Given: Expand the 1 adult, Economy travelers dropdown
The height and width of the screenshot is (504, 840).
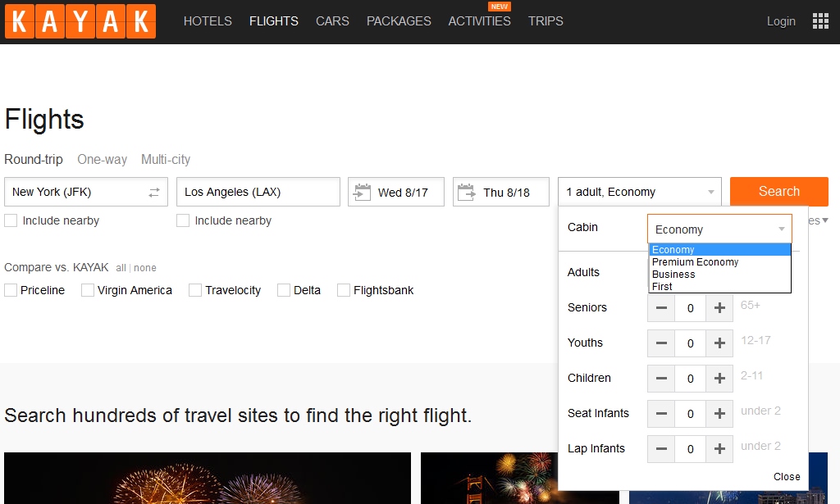Looking at the screenshot, I should coord(639,193).
